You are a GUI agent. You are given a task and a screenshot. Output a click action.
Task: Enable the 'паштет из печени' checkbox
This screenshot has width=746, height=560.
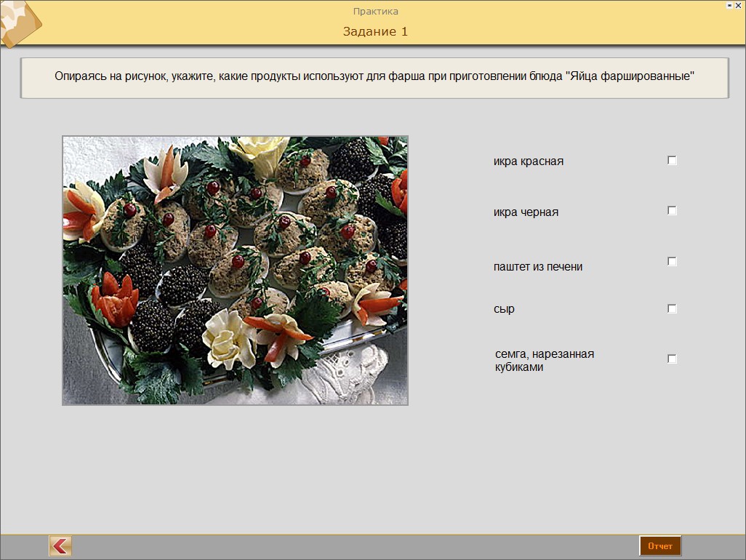(x=672, y=262)
